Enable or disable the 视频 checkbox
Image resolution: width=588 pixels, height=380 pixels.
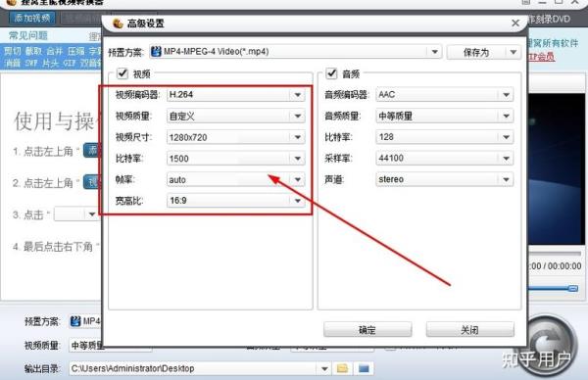click(122, 73)
